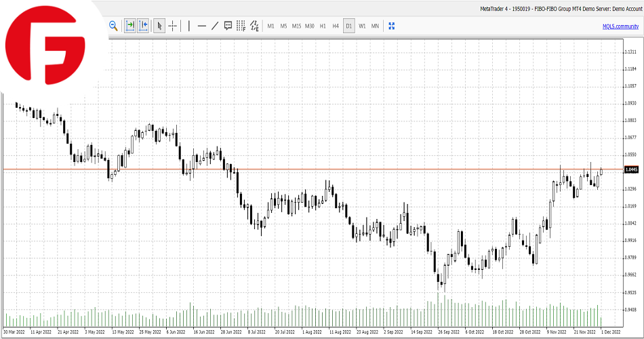This screenshot has height=339, width=644.
Task: Click the 1.0445 price level label
Action: [x=631, y=169]
